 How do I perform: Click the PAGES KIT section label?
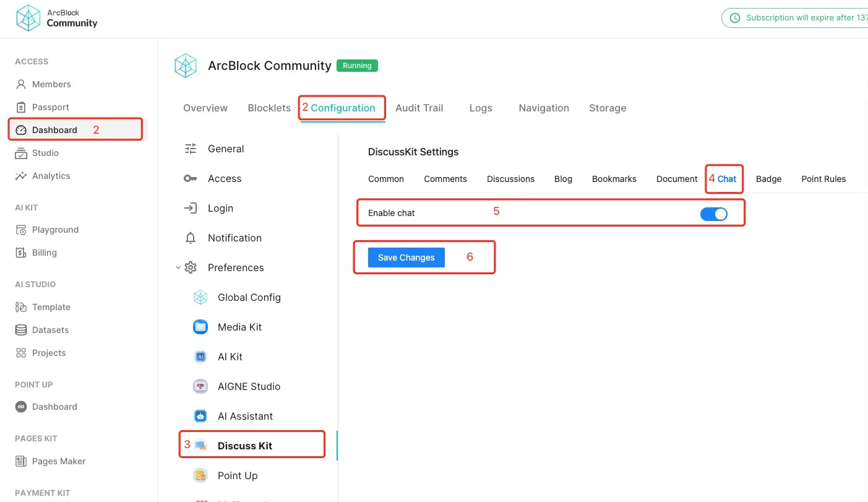(36, 439)
